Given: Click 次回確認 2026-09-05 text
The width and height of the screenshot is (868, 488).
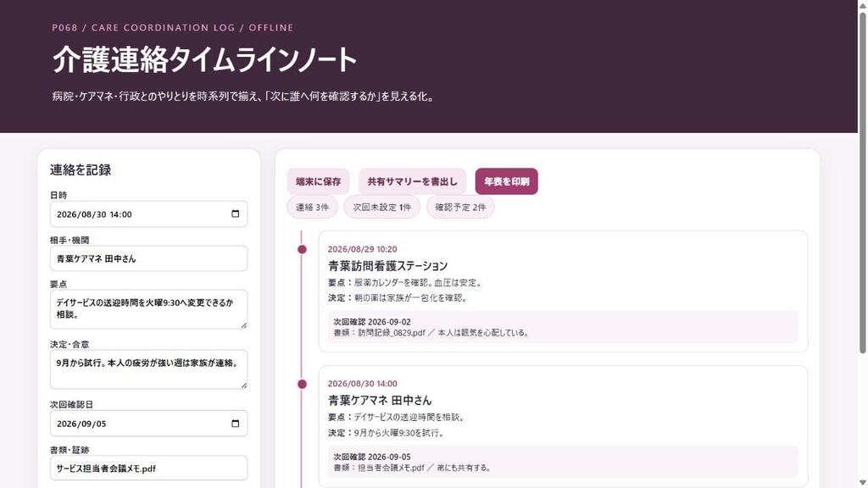Looking at the screenshot, I should tap(372, 457).
